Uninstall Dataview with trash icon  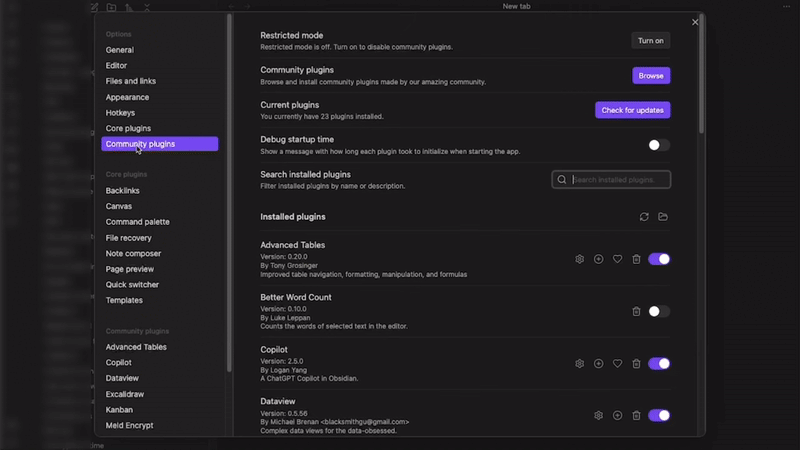636,416
